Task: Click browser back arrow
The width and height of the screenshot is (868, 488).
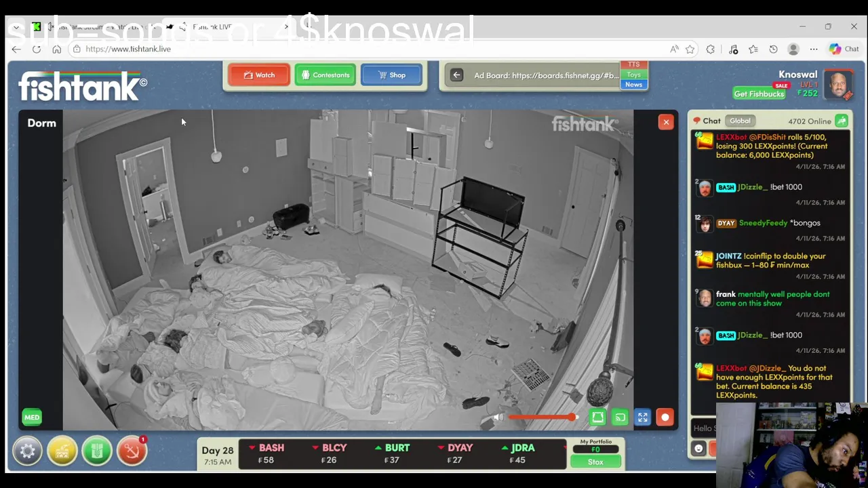Action: (x=16, y=49)
